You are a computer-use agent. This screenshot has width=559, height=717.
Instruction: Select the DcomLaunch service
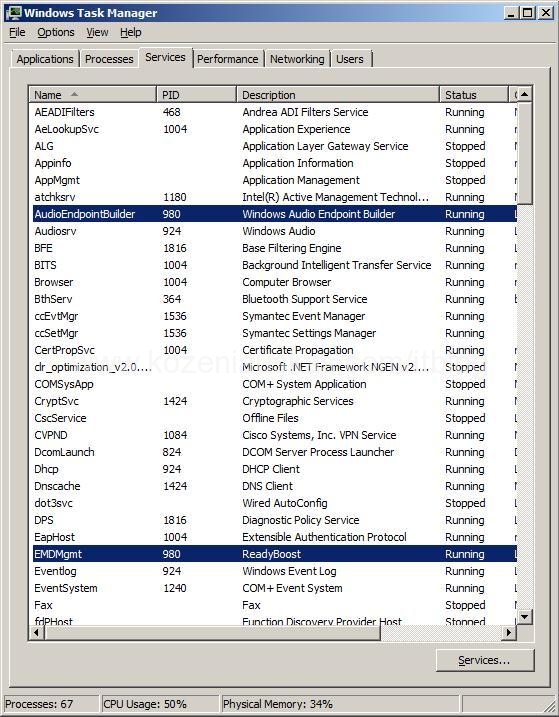(274, 452)
